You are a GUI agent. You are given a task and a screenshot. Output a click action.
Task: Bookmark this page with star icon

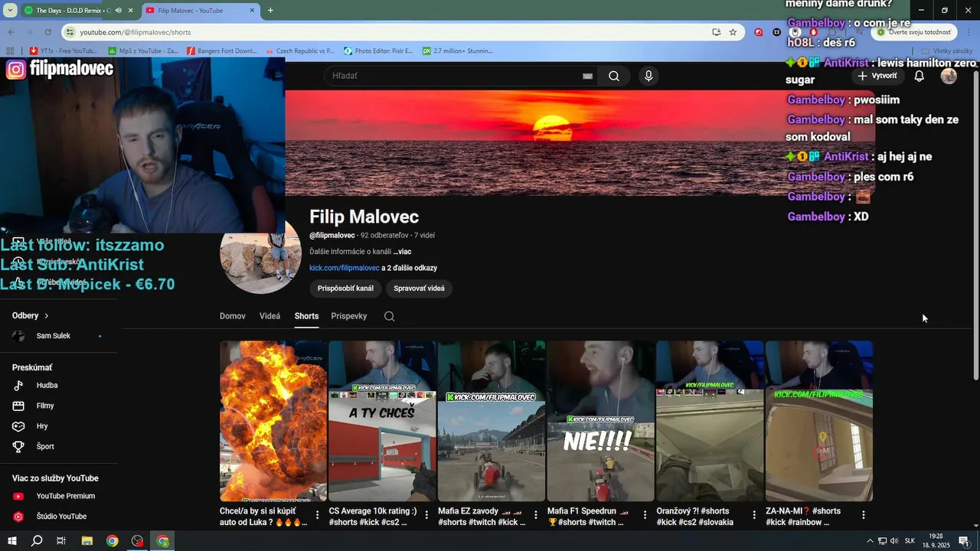(x=733, y=32)
